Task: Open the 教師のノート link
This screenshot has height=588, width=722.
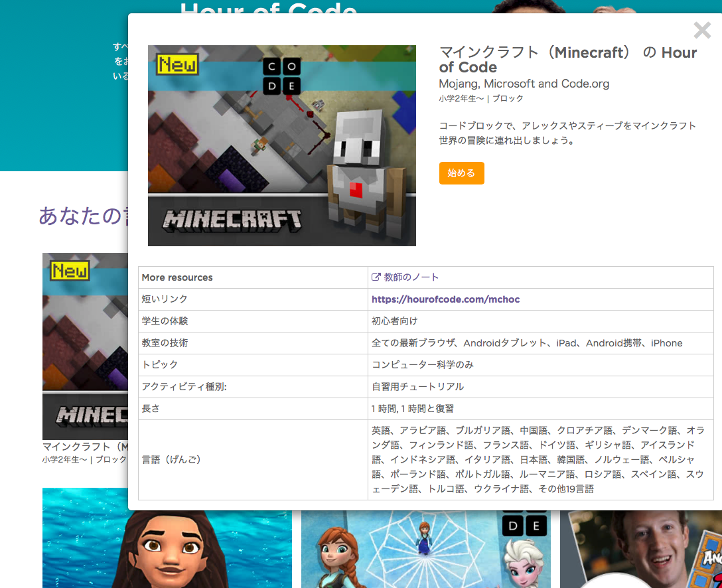Action: pyautogui.click(x=411, y=277)
